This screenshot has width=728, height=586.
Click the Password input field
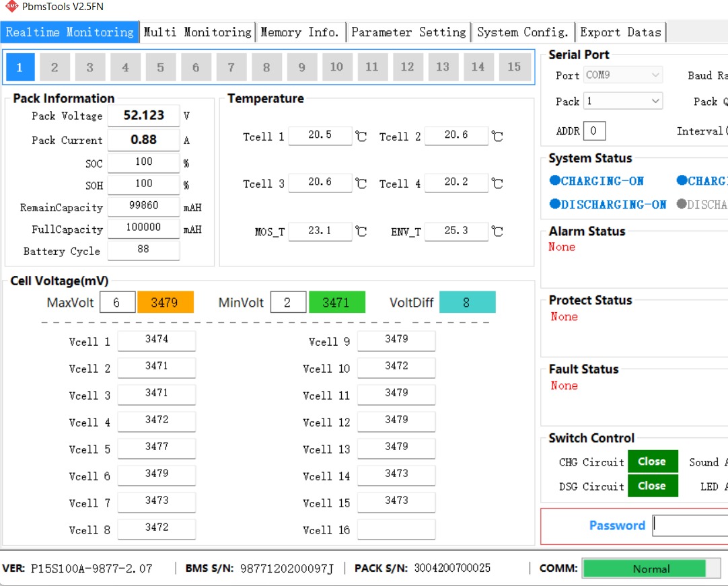(690, 525)
